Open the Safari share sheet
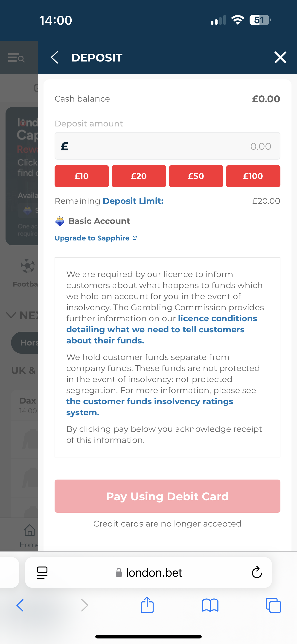297x644 pixels. [147, 605]
